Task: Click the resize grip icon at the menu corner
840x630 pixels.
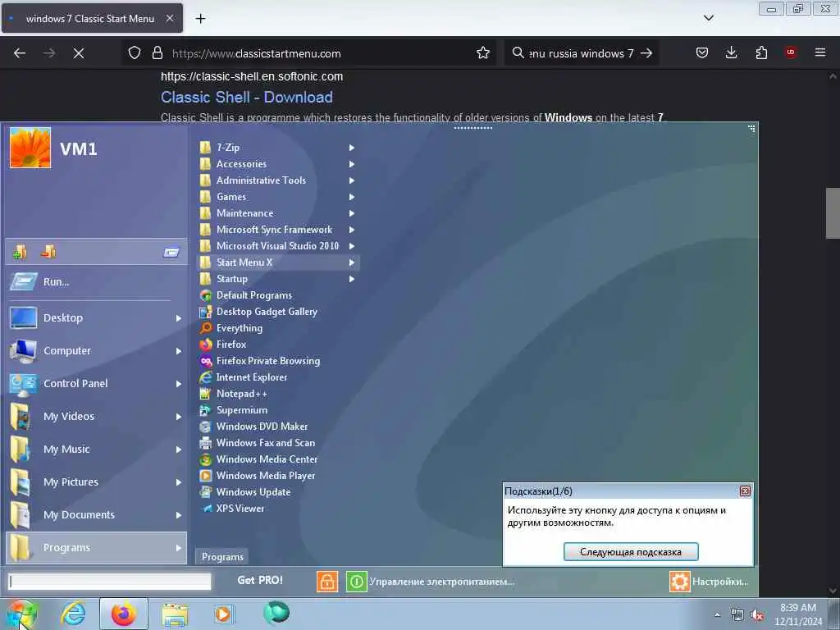Action: tap(751, 129)
